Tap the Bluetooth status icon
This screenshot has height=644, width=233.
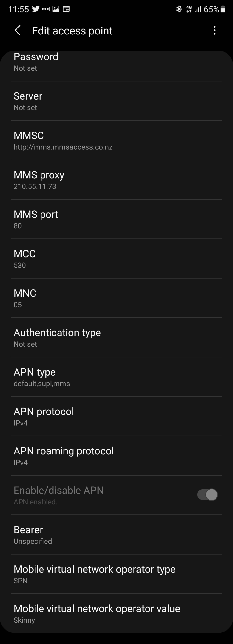(x=179, y=9)
